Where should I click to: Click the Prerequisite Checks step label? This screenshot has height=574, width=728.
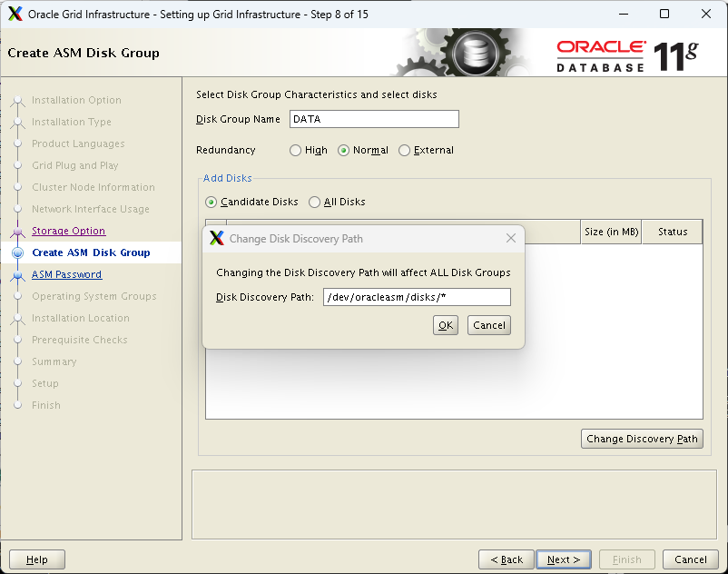click(79, 340)
